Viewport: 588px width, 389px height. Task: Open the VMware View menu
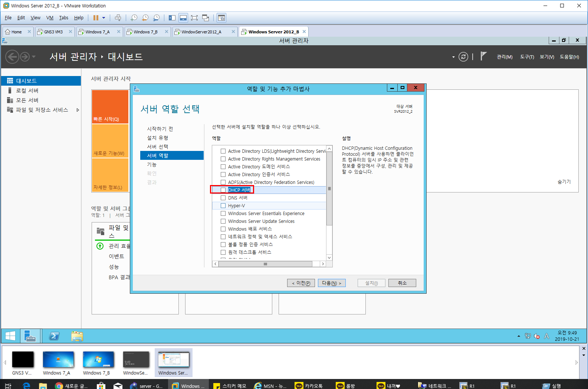click(36, 18)
